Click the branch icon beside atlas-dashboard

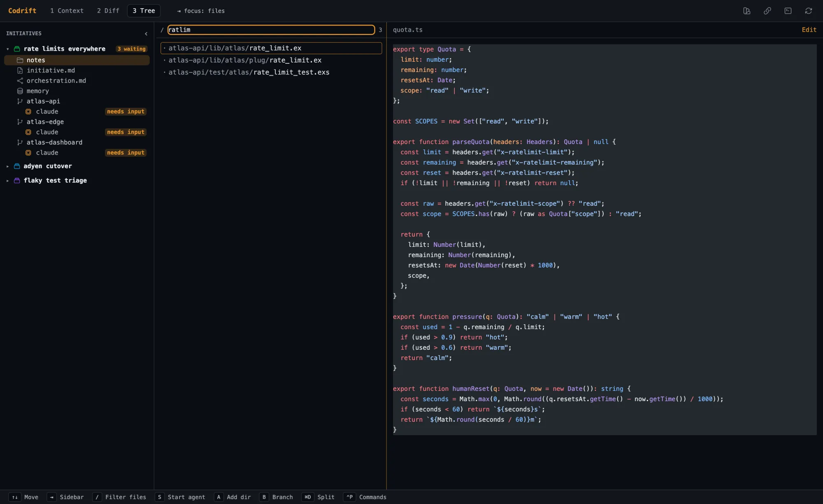click(20, 142)
